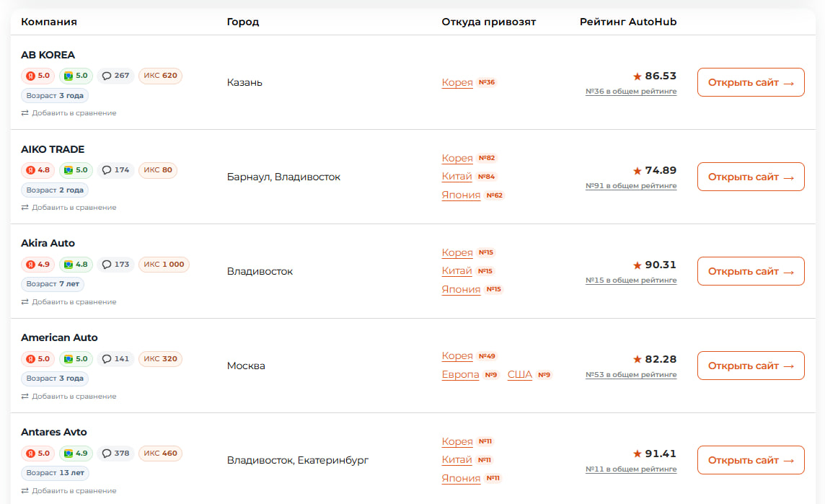Click the ИКС 460 badge
The image size is (825, 504).
[x=161, y=453]
